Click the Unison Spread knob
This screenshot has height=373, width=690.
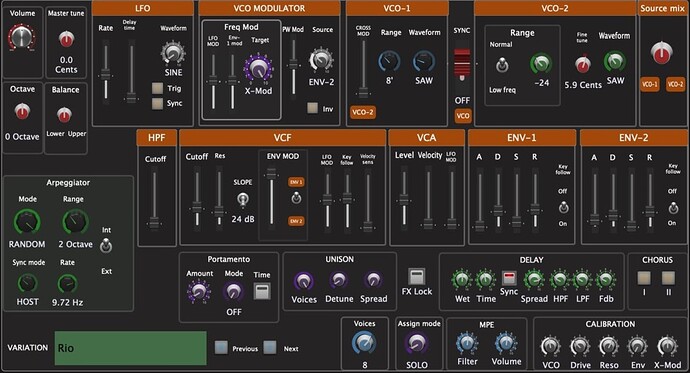(x=373, y=280)
